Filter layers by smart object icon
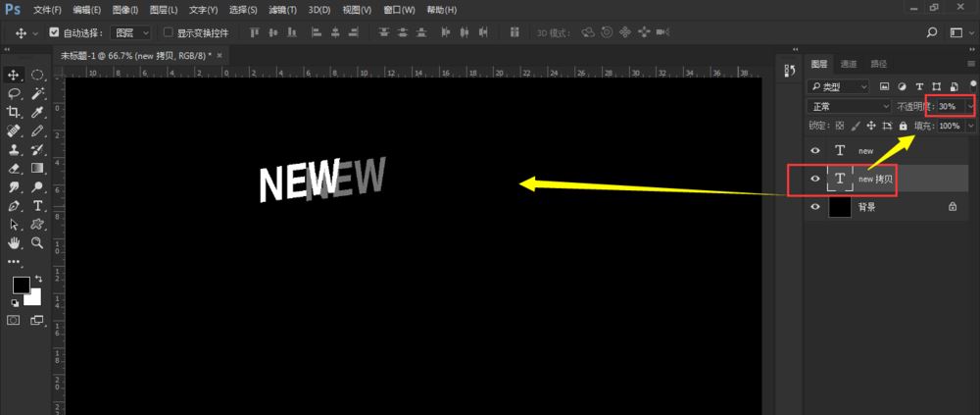This screenshot has width=980, height=415. point(954,86)
